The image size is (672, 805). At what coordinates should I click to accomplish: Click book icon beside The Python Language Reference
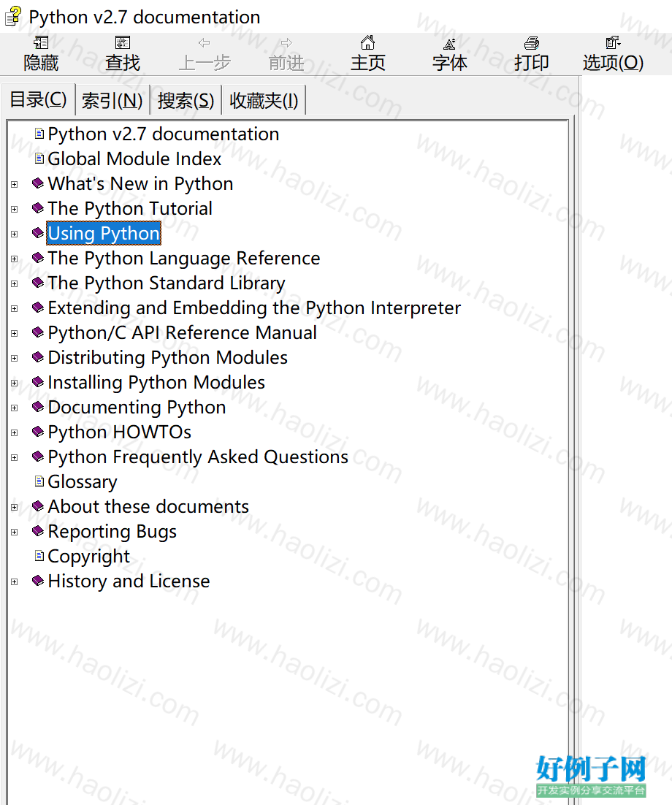[x=37, y=257]
